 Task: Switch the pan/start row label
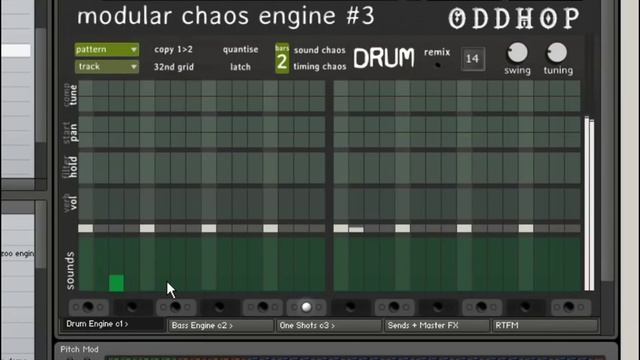point(71,133)
